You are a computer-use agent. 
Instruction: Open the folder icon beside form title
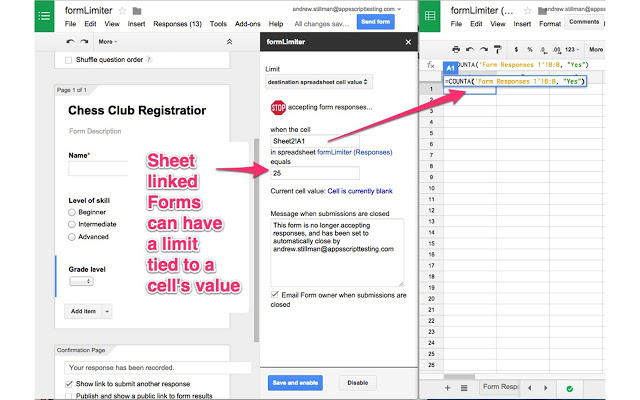click(137, 11)
